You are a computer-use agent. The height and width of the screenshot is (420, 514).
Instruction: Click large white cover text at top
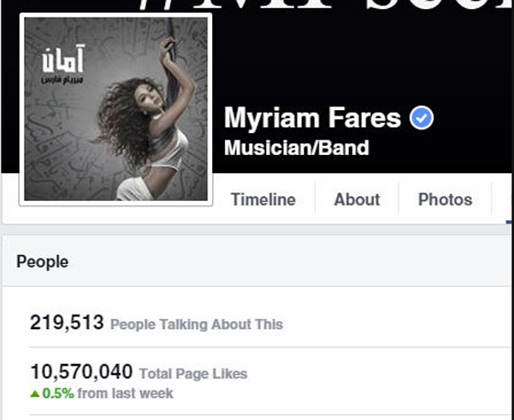[x=325, y=5]
